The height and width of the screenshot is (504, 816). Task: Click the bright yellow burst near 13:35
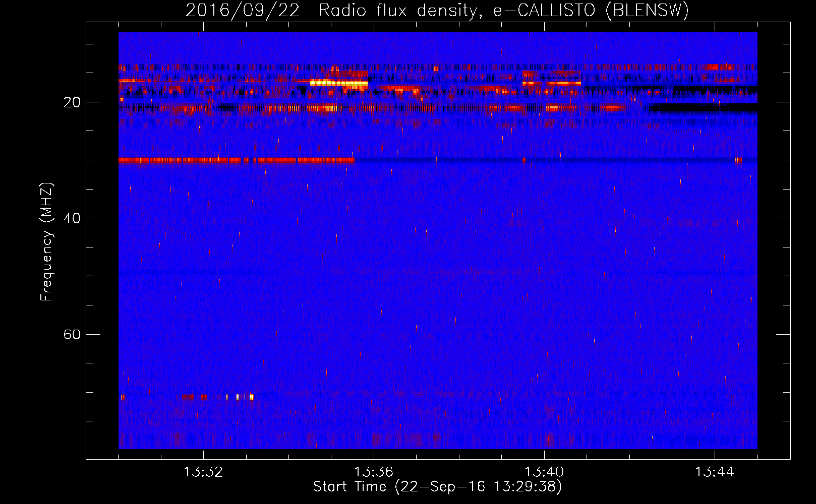339,84
